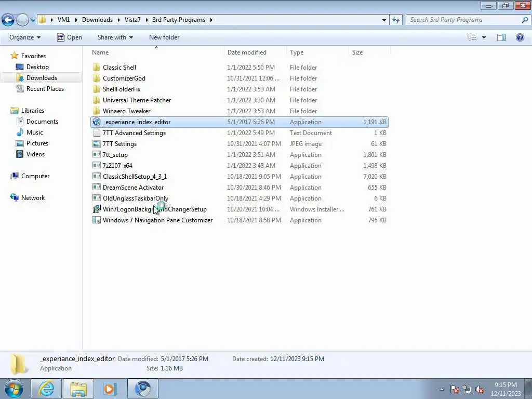Open Downloads in Favorites
The height and width of the screenshot is (399, 532).
point(42,78)
